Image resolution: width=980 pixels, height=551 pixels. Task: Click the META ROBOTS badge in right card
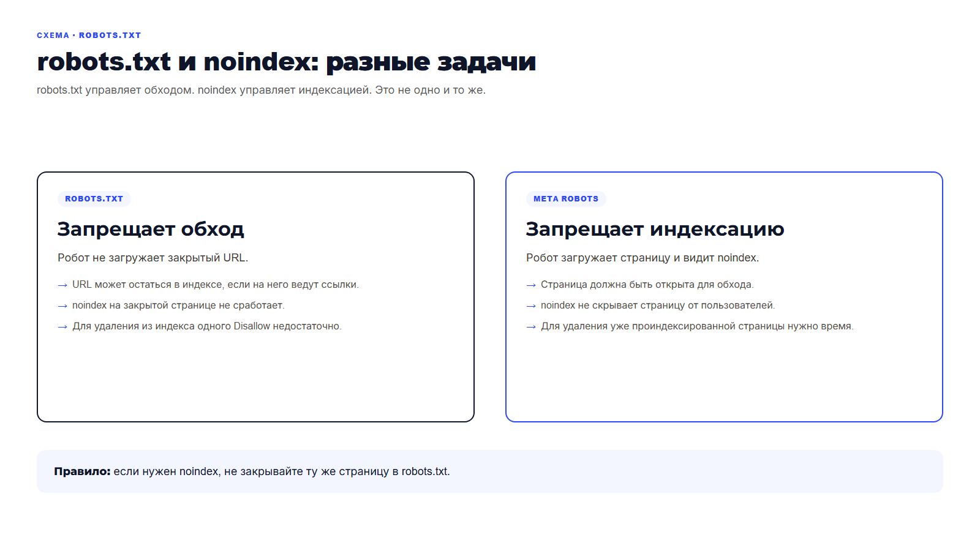click(566, 199)
